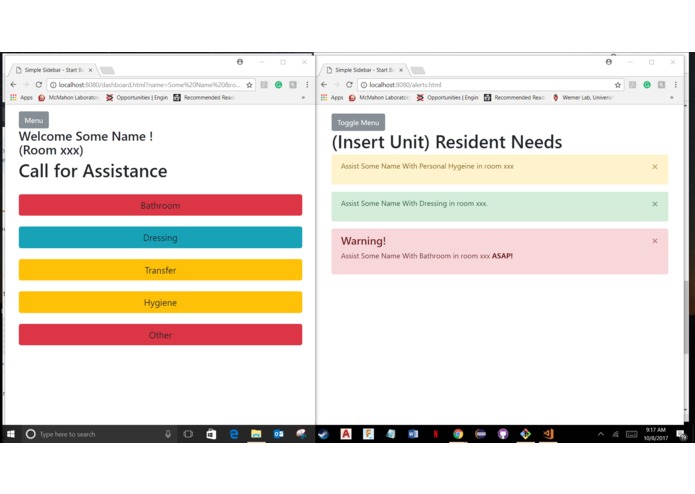Open Apps bookmark in right window

coord(332,97)
